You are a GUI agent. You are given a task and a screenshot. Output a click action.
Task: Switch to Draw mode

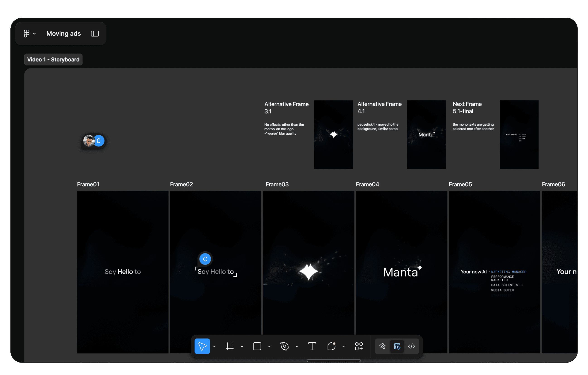(382, 346)
